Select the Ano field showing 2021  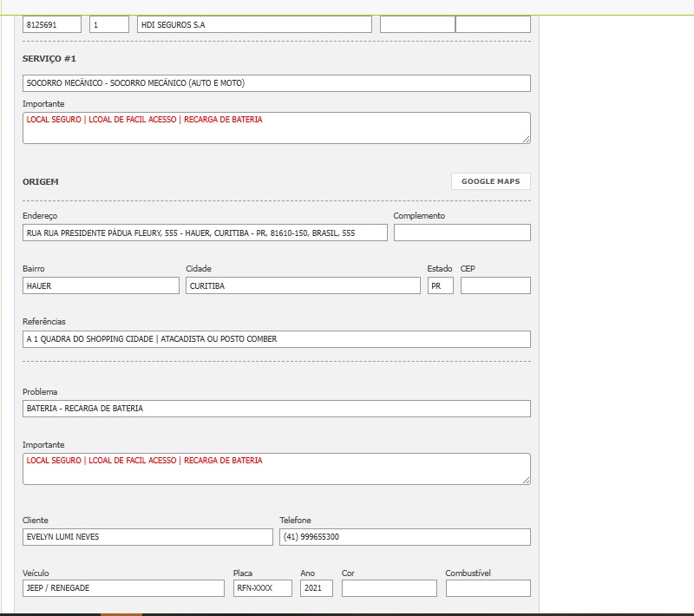point(316,588)
